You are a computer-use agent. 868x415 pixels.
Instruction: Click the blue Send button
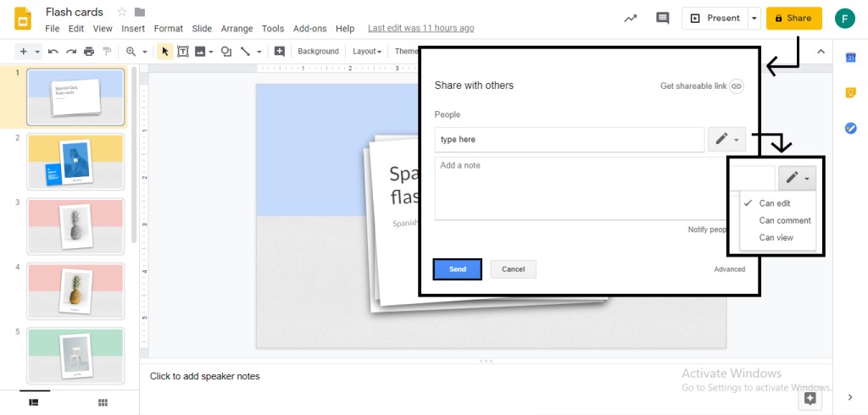point(458,269)
